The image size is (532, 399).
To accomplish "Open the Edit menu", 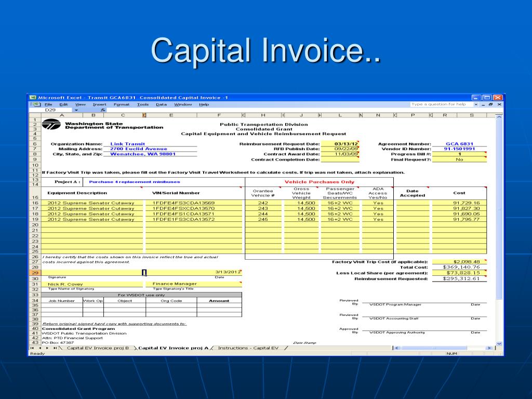I will point(63,104).
